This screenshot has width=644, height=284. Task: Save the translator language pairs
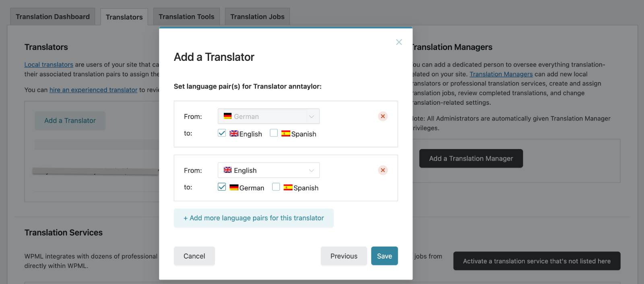tap(384, 256)
